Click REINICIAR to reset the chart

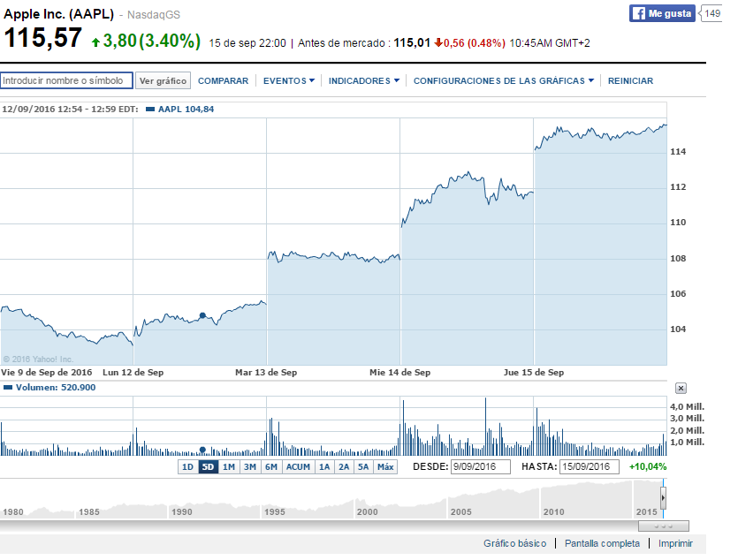pyautogui.click(x=630, y=81)
